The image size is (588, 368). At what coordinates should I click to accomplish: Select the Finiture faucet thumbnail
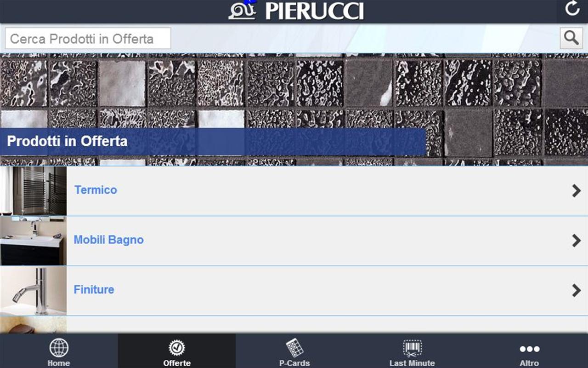pos(33,290)
